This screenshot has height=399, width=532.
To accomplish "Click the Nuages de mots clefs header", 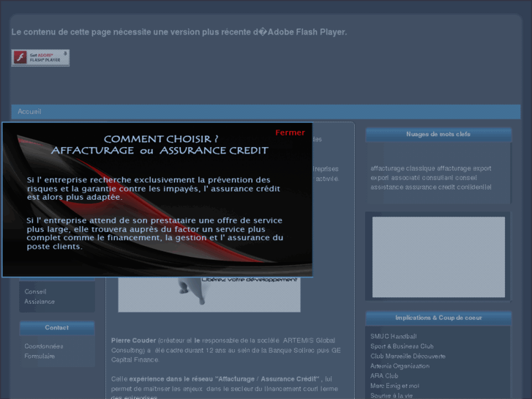I will click(438, 135).
